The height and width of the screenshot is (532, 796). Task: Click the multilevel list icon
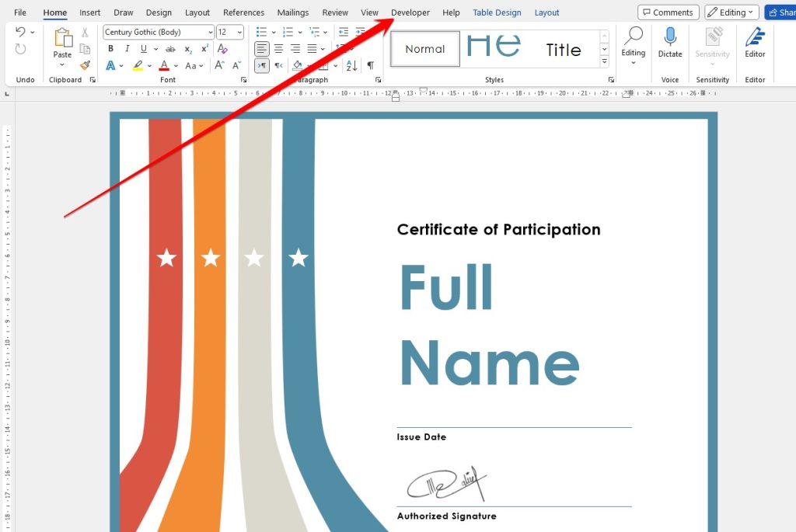[x=314, y=33]
